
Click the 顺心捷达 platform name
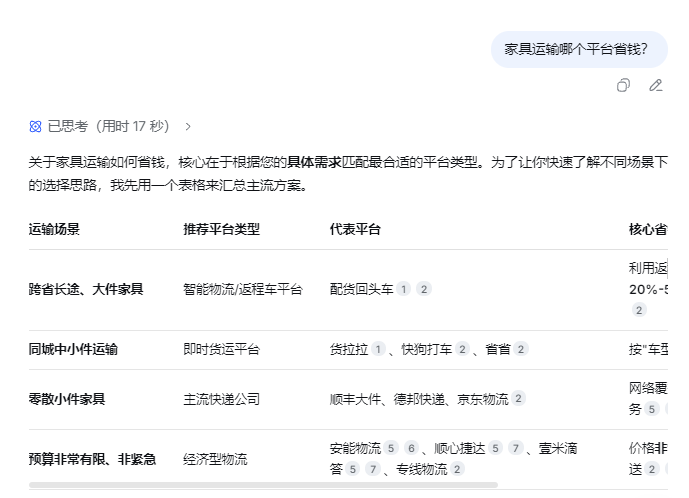click(x=460, y=448)
